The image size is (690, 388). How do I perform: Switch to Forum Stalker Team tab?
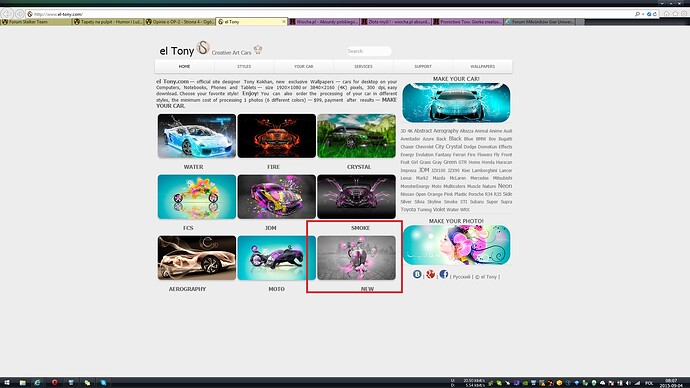point(36,22)
